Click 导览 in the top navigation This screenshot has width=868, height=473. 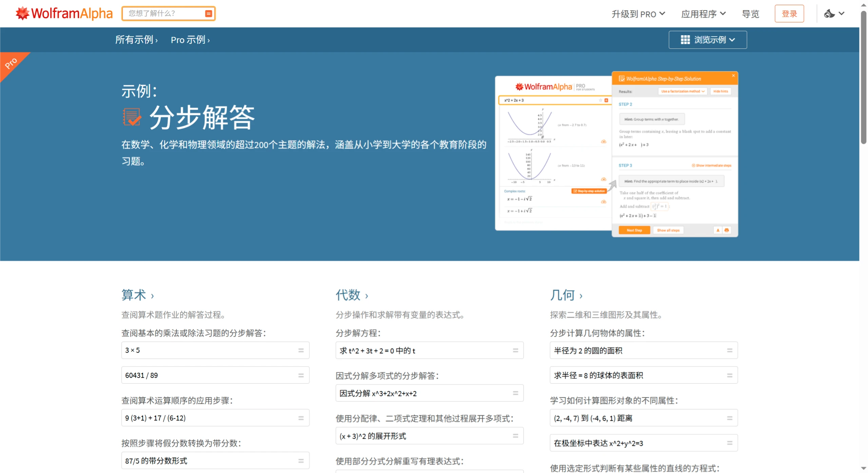(750, 14)
